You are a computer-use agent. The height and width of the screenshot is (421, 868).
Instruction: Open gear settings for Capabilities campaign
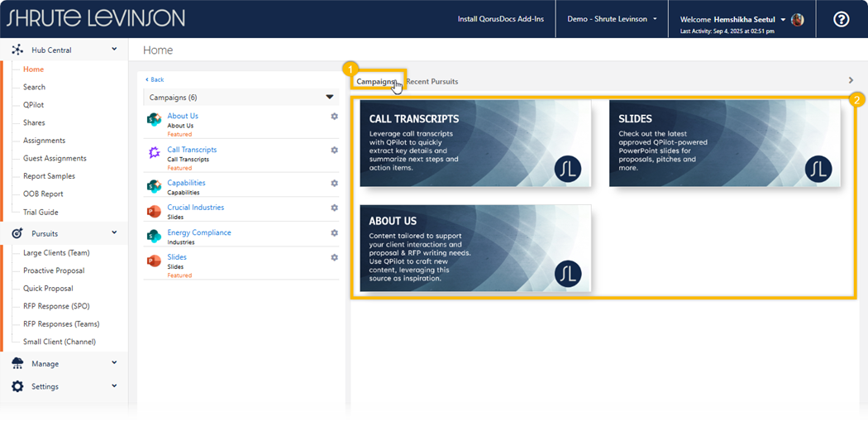pyautogui.click(x=334, y=183)
